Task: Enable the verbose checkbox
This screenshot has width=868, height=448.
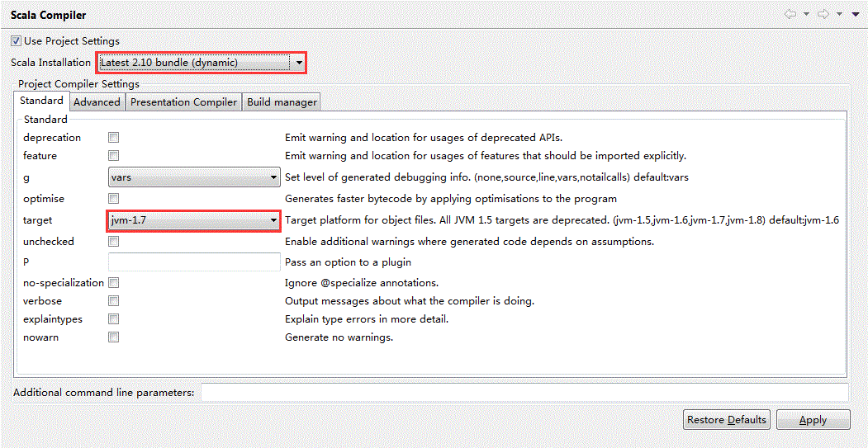Action: pos(113,301)
